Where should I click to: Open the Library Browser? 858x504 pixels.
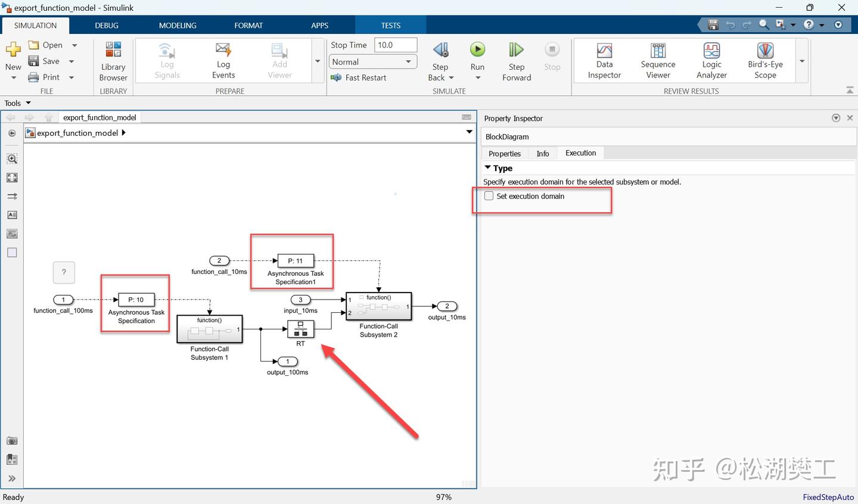[x=113, y=61]
